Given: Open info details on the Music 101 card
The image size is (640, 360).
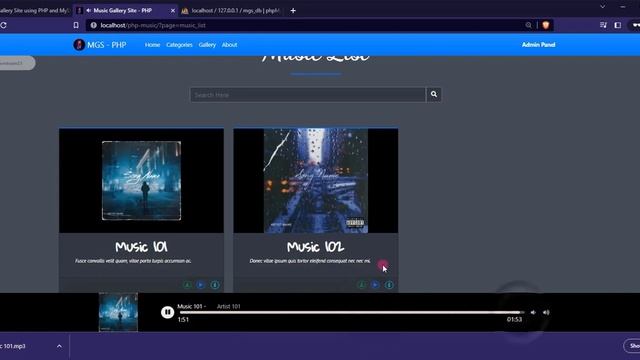Looking at the screenshot, I should [215, 284].
